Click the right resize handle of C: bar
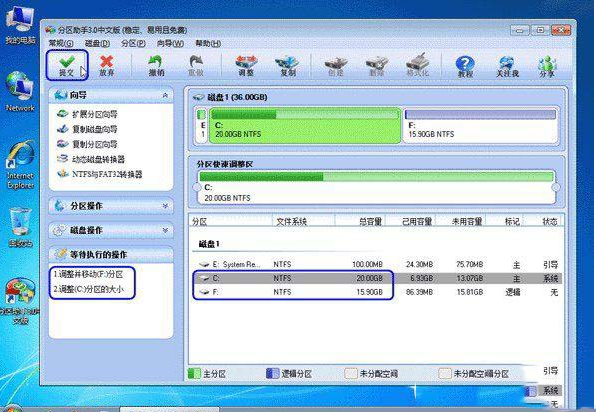Screen dimensions: 596x412 coord(556,187)
